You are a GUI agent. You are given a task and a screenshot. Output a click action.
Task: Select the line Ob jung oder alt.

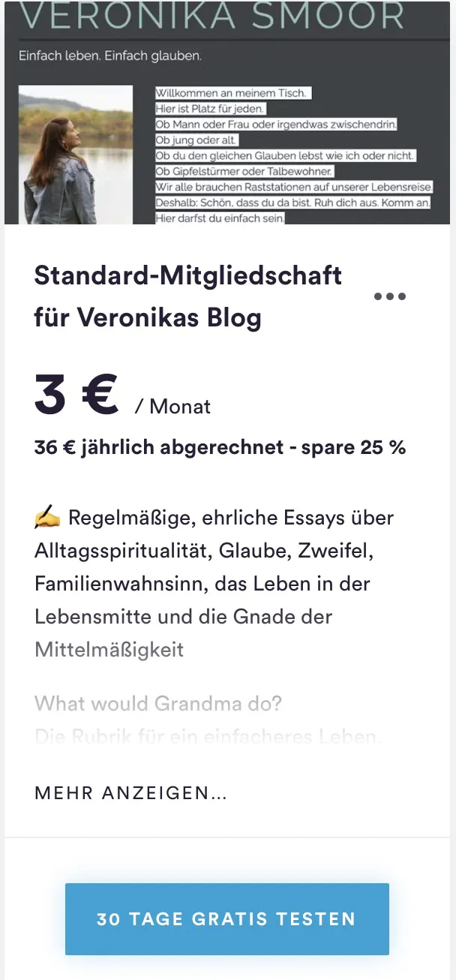tap(196, 140)
